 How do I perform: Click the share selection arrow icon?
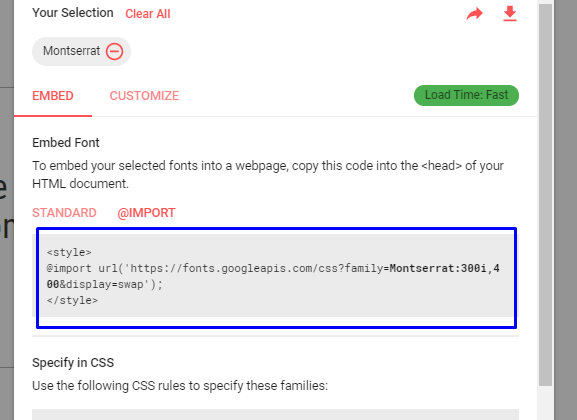click(x=474, y=14)
